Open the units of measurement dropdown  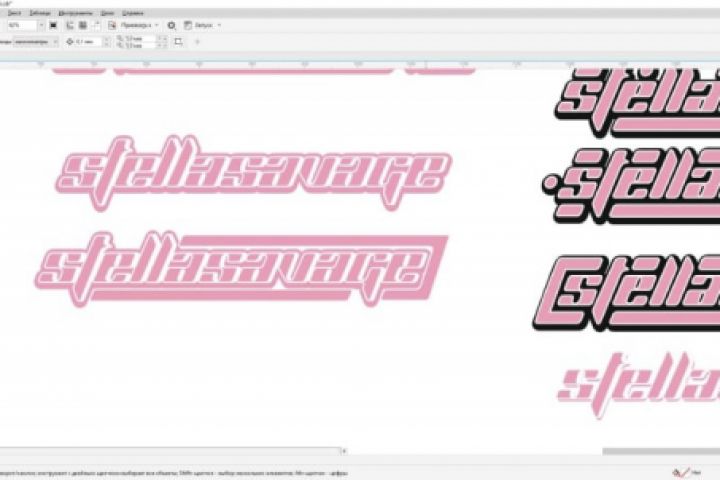pos(35,42)
